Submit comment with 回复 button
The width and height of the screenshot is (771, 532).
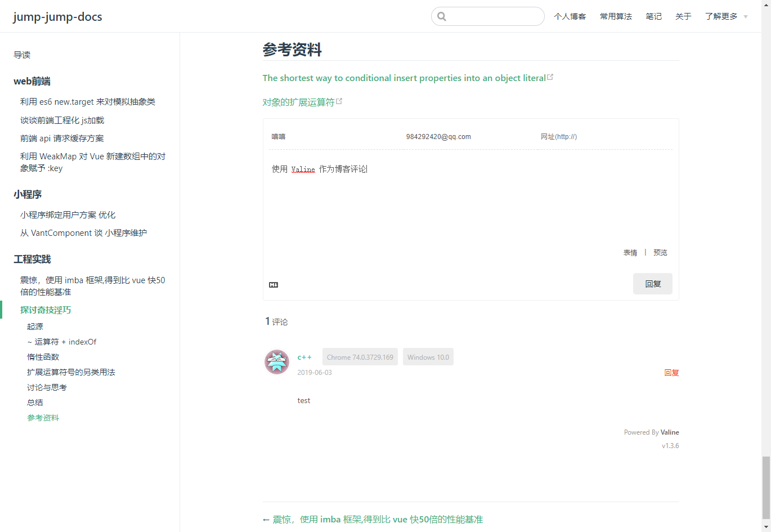pyautogui.click(x=653, y=284)
